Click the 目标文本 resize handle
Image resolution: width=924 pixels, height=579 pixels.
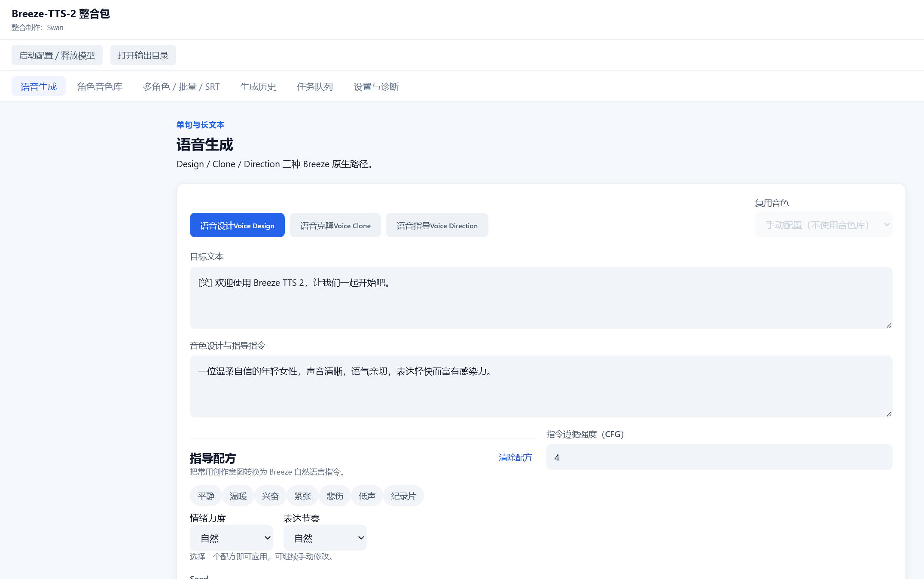point(889,325)
